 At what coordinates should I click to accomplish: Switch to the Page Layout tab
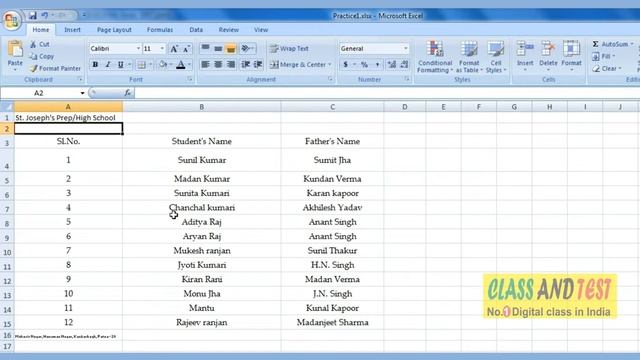(x=114, y=30)
